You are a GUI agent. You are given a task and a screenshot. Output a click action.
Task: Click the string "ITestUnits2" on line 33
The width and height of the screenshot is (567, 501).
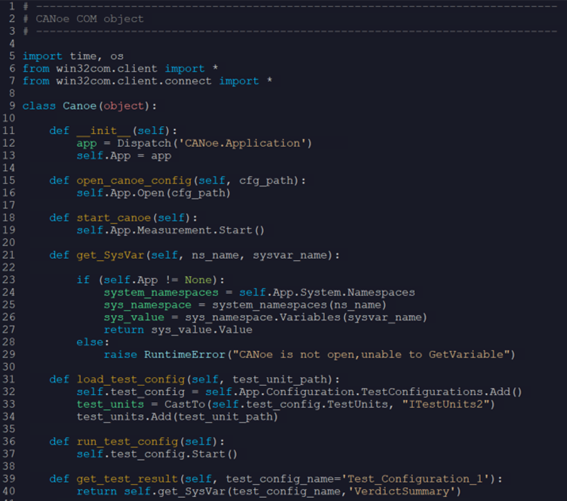point(446,404)
